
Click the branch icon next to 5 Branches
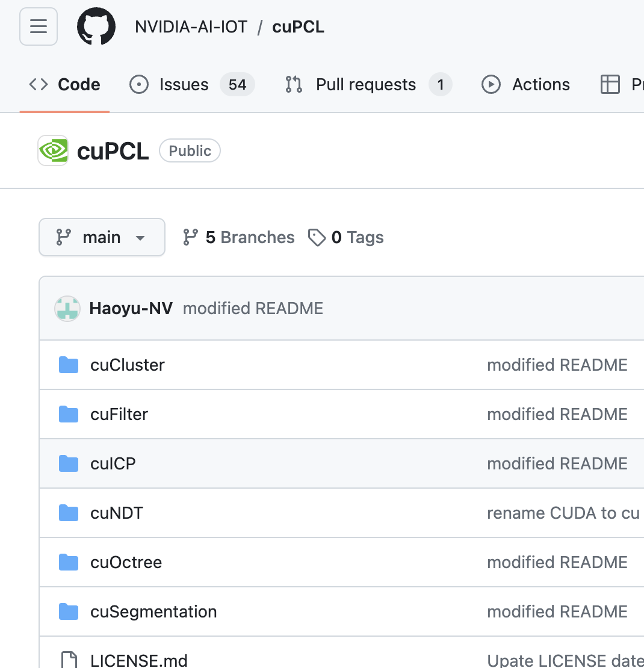[x=191, y=237]
